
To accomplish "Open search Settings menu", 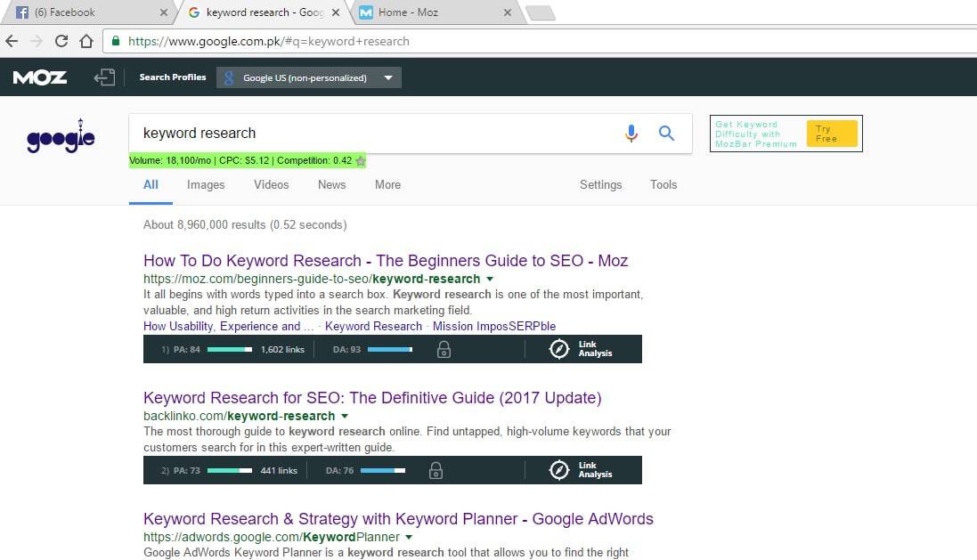I will 600,185.
